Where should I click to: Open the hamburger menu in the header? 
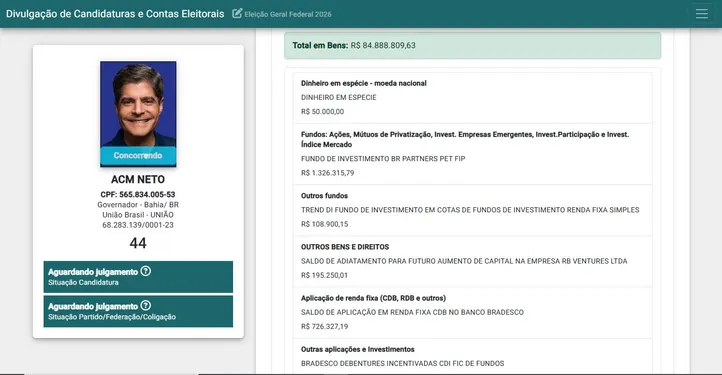(701, 14)
